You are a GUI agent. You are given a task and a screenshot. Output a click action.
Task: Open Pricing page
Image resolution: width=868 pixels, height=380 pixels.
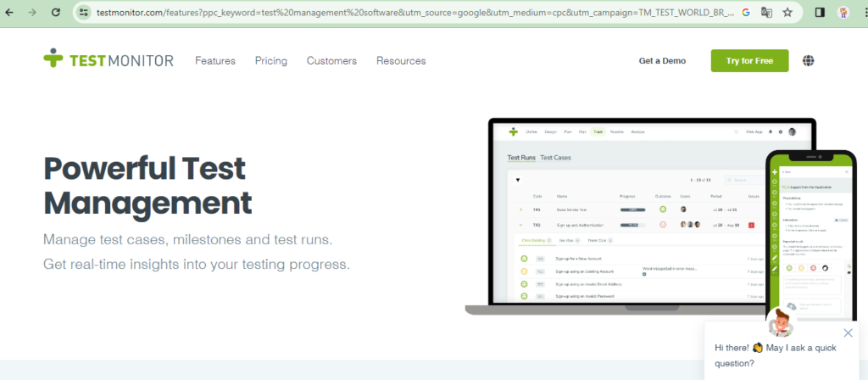271,61
